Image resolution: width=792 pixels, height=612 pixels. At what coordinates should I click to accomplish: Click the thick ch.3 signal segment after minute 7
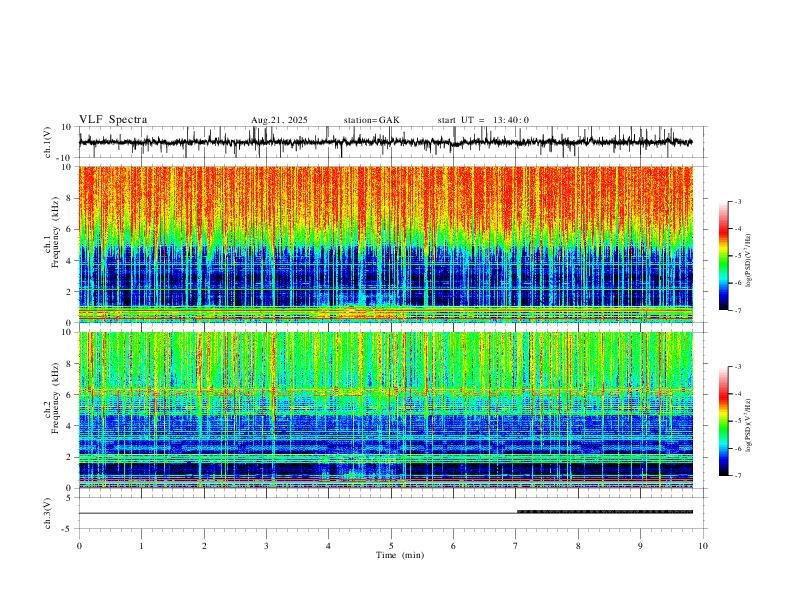point(605,512)
